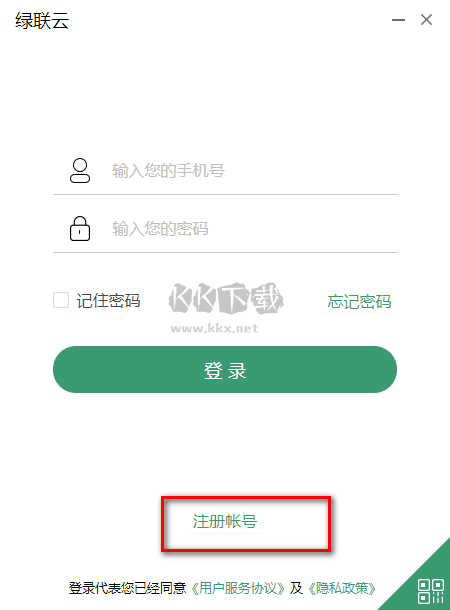Open the 注册帐号 registration link

tap(225, 521)
